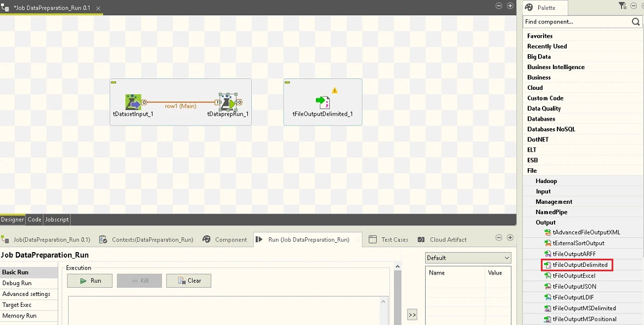Screen dimensions: 644x325
Task: Click the tAdvancedFileOutputXML palette icon
Action: (x=547, y=232)
